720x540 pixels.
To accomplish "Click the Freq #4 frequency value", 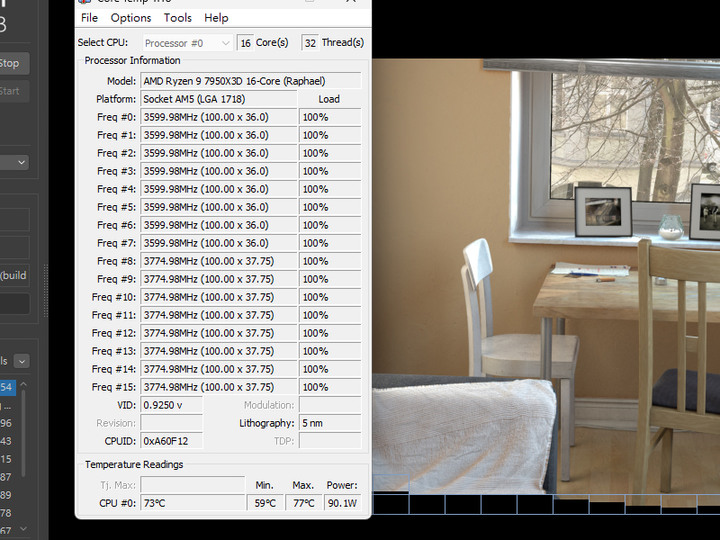I will [219, 189].
